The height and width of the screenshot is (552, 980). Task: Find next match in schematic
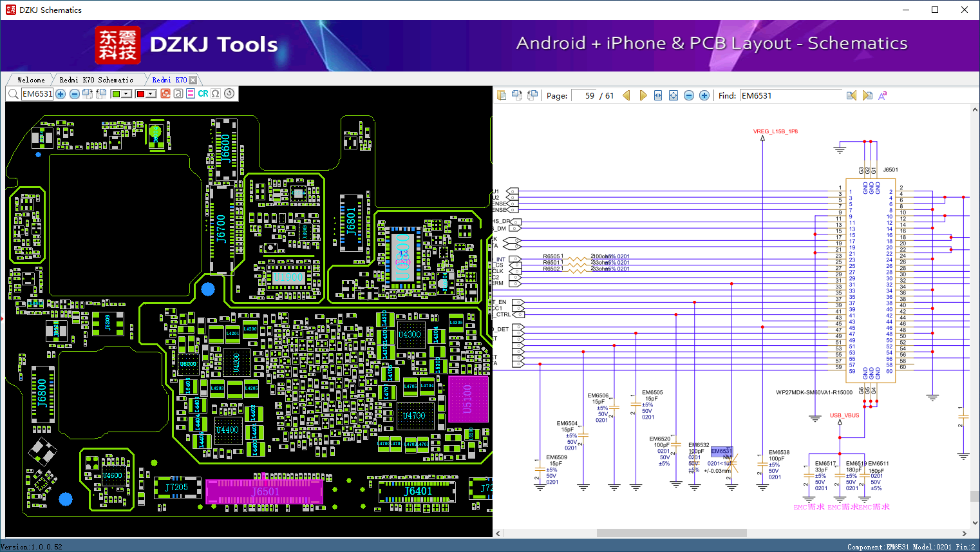(867, 95)
